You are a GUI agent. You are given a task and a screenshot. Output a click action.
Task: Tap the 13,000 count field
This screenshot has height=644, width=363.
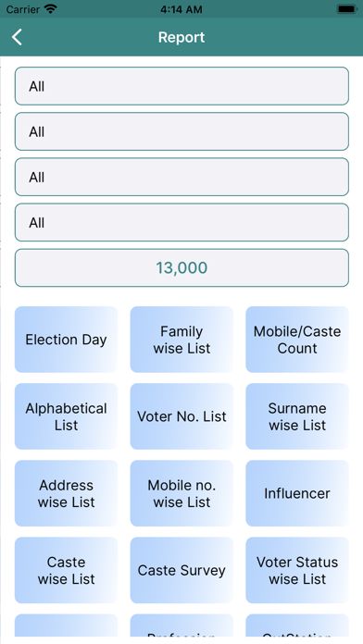(181, 267)
